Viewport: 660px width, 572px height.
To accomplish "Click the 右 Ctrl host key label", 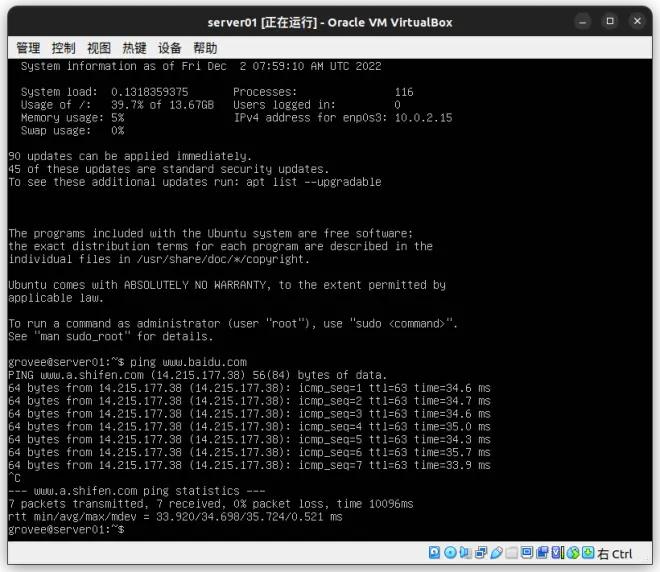I will 615,553.
